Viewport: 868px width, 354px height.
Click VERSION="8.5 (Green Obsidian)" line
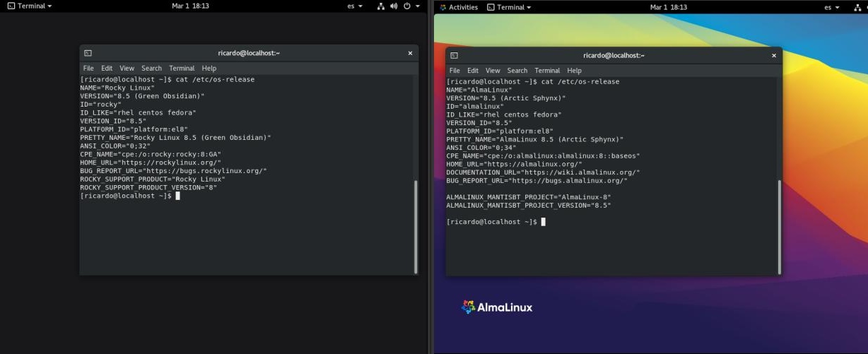(142, 96)
